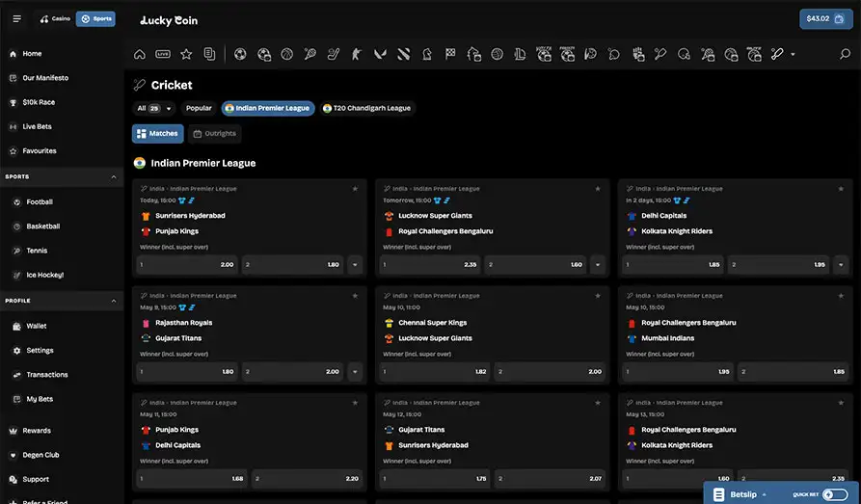Image resolution: width=861 pixels, height=504 pixels.
Task: Expand markets for Rajasthan Royals vs Gujarat Titans
Action: coord(355,372)
